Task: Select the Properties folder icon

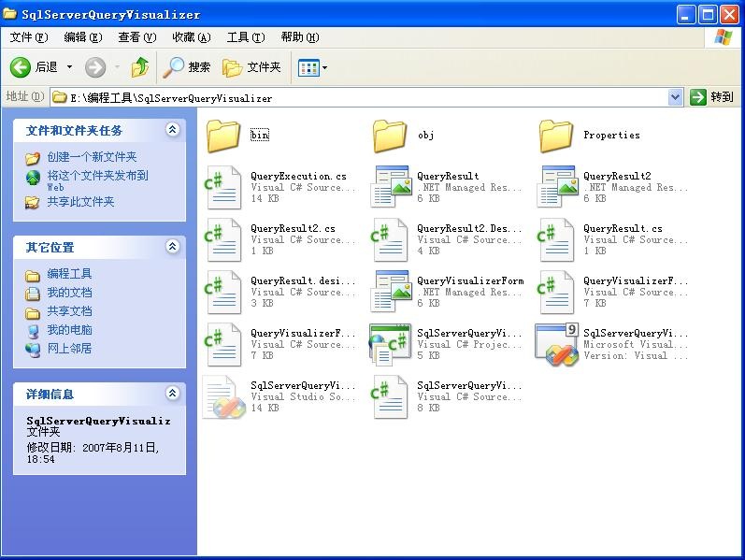Action: pyautogui.click(x=555, y=136)
